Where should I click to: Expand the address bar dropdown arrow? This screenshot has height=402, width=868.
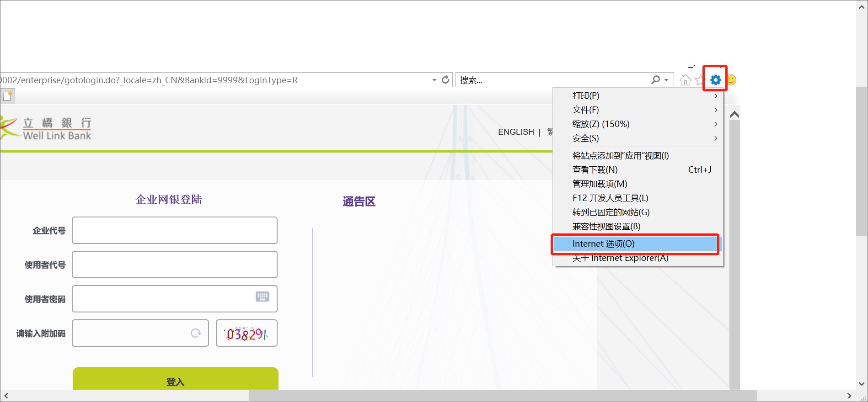pyautogui.click(x=434, y=80)
